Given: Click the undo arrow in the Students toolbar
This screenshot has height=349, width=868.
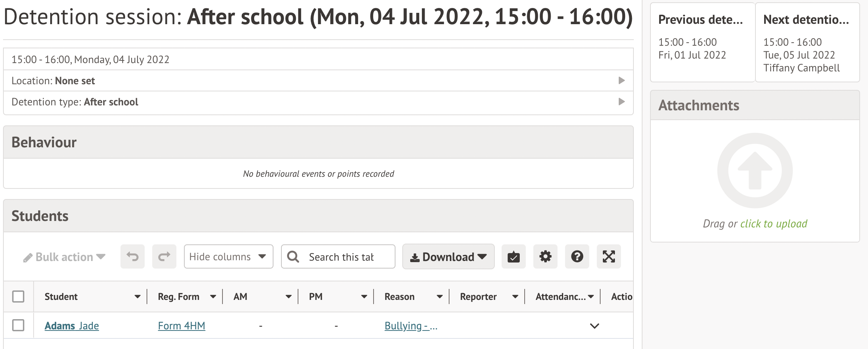Looking at the screenshot, I should tap(132, 256).
